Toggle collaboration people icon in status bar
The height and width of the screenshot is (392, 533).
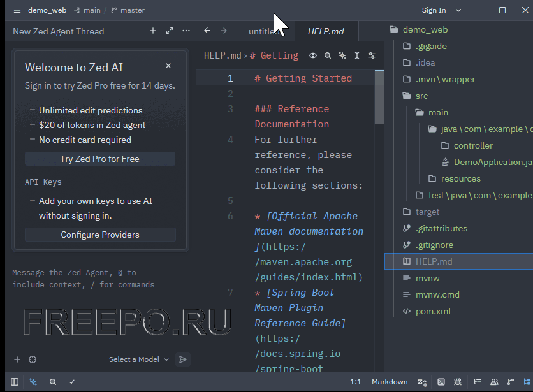coord(494,382)
